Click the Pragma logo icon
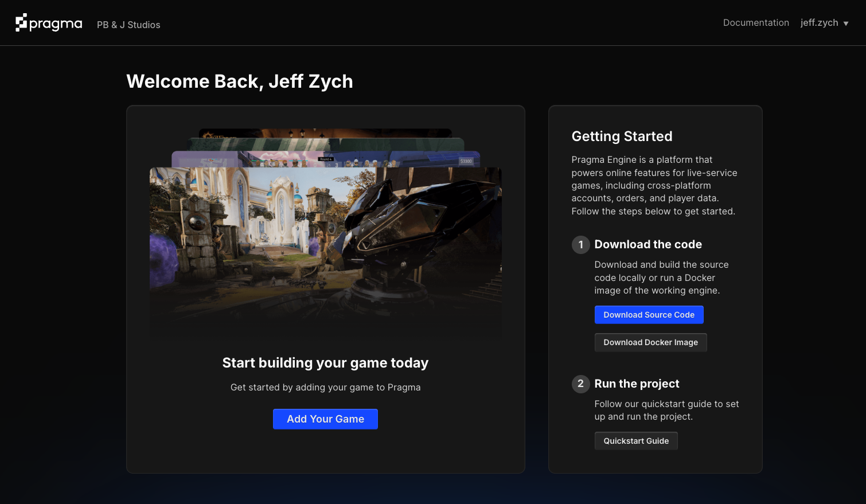This screenshot has width=866, height=504. [21, 22]
